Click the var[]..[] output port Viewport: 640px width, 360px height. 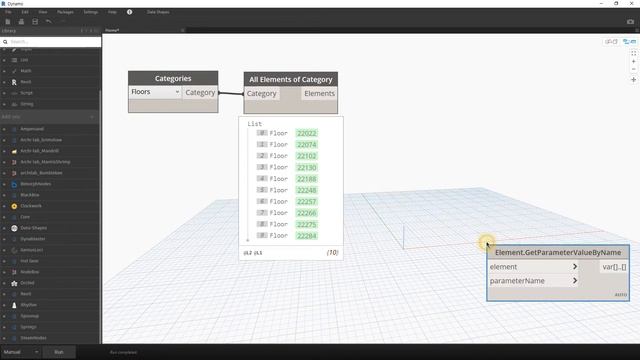[614, 267]
